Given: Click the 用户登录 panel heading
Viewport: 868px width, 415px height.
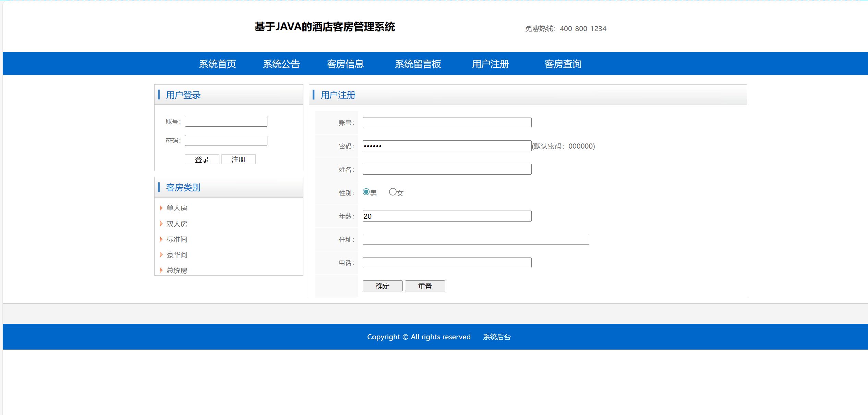Looking at the screenshot, I should tap(183, 95).
